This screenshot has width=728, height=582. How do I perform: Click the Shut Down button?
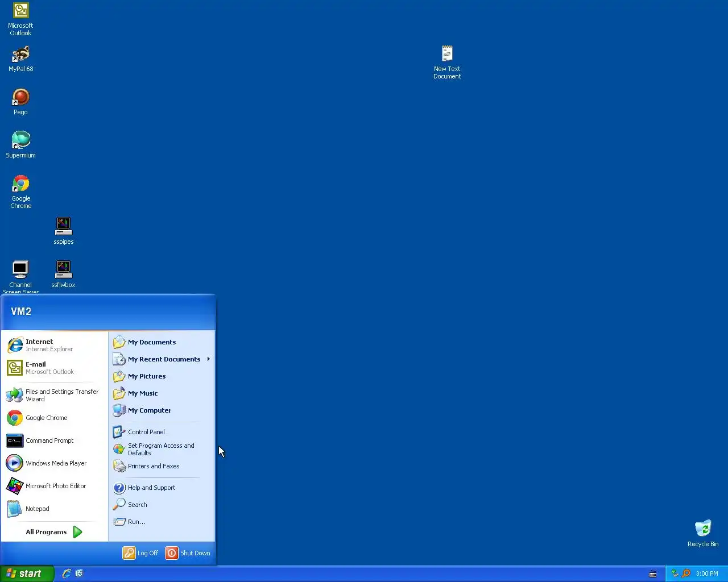coord(188,553)
